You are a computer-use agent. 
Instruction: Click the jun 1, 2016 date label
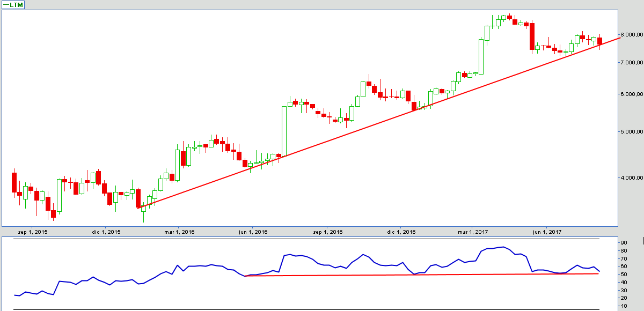pos(253,232)
